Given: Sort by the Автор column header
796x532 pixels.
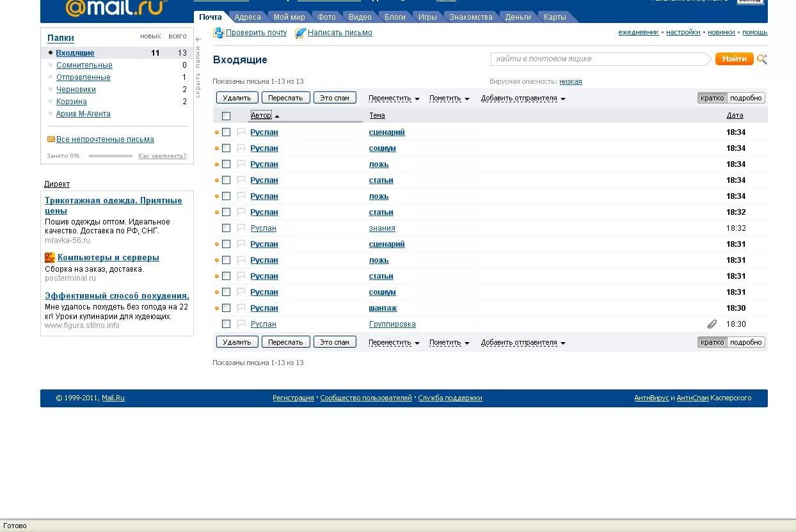Looking at the screenshot, I should [261, 116].
